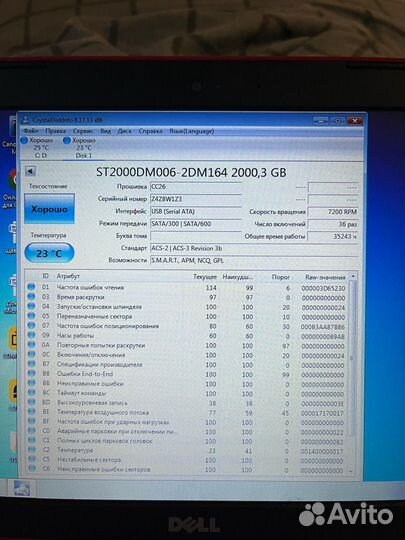405x540 pixels.
Task: Open the Правка menu
Action: pos(55,131)
